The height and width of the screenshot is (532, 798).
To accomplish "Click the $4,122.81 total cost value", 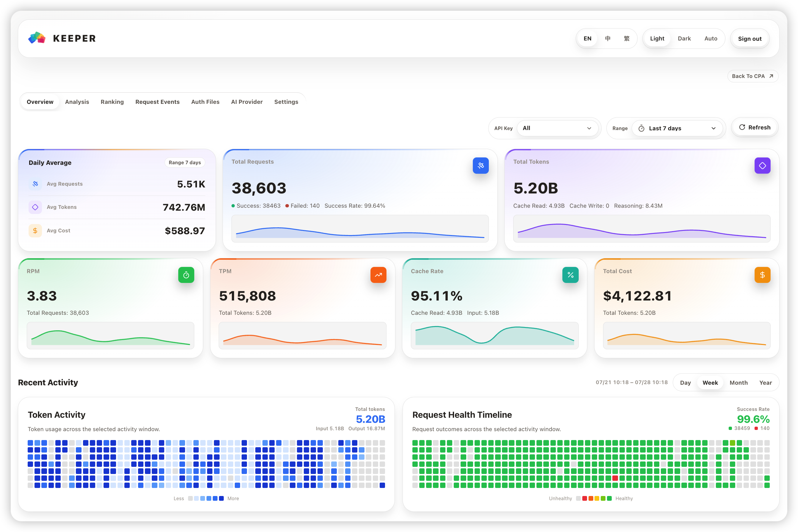I will pyautogui.click(x=637, y=296).
